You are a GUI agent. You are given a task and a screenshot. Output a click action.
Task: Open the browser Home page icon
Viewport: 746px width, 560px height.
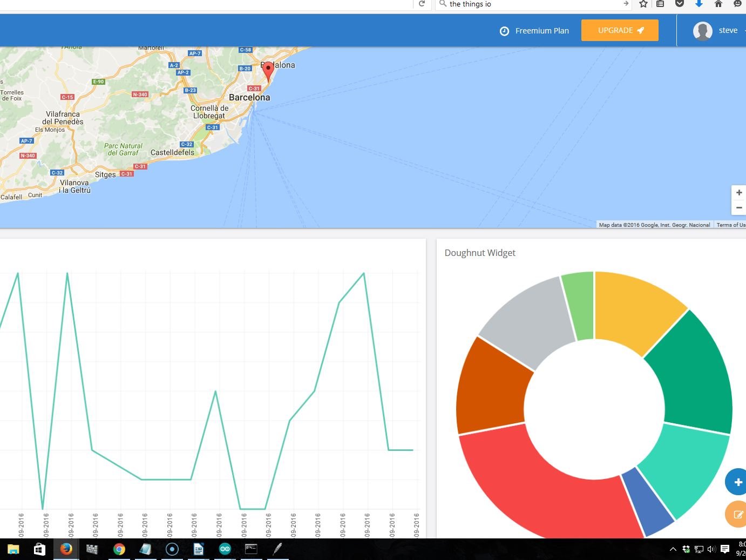click(x=718, y=4)
